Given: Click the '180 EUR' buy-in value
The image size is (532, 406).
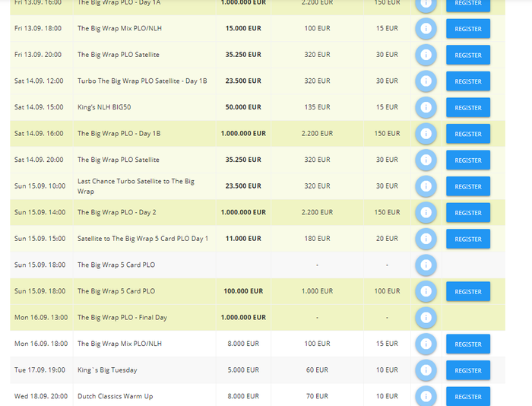Looking at the screenshot, I should pos(317,239).
